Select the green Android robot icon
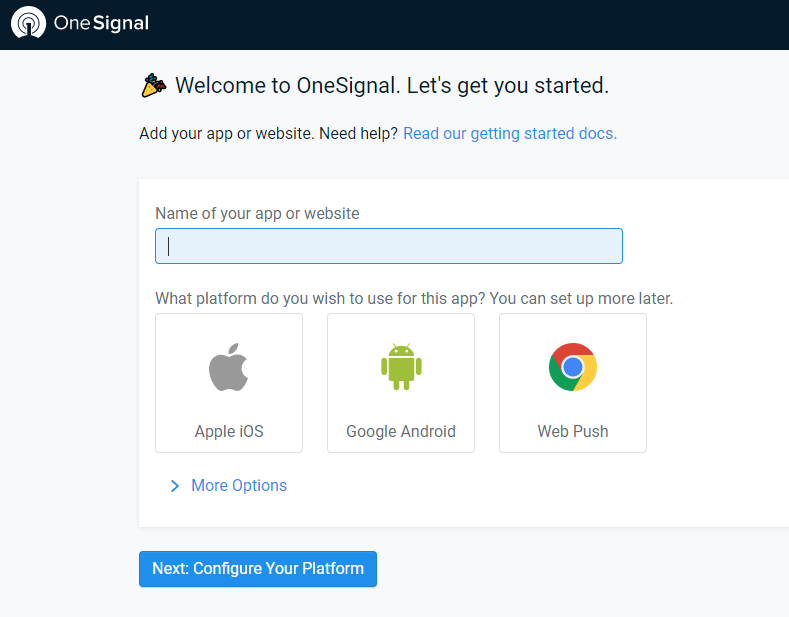Screen dimensions: 789x617 (x=401, y=367)
